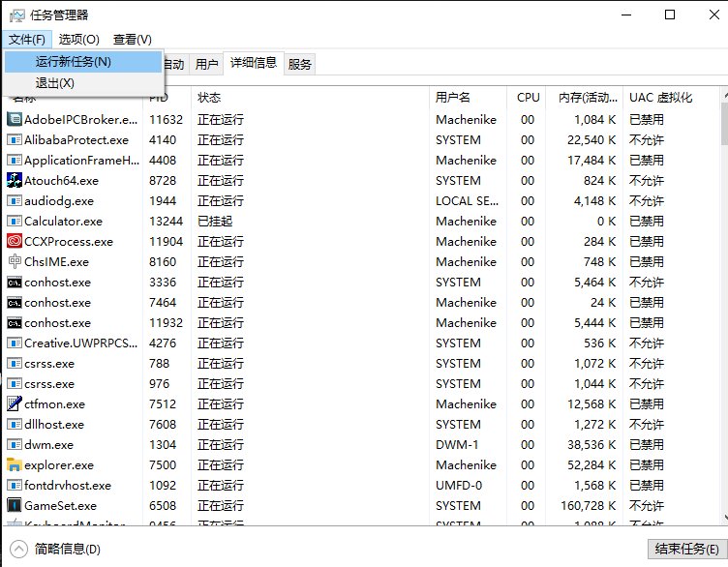This screenshot has height=567, width=728.
Task: Click the ChsIME.exe process icon
Action: pos(15,261)
